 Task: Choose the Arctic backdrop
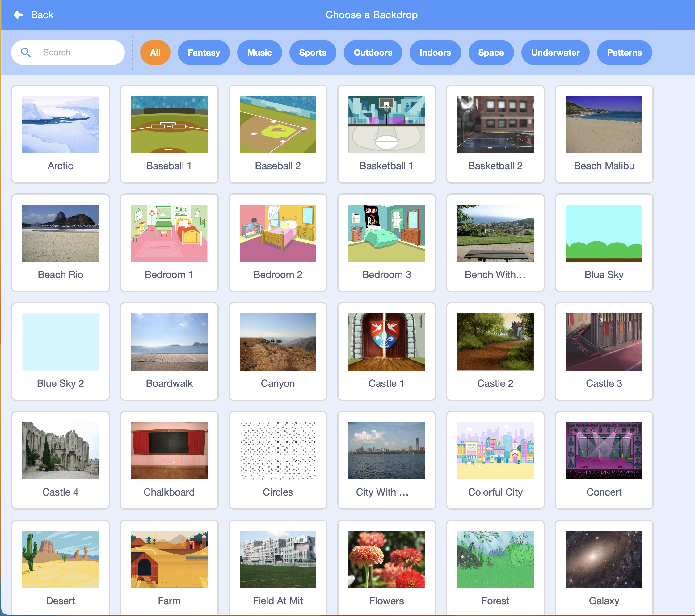click(61, 134)
